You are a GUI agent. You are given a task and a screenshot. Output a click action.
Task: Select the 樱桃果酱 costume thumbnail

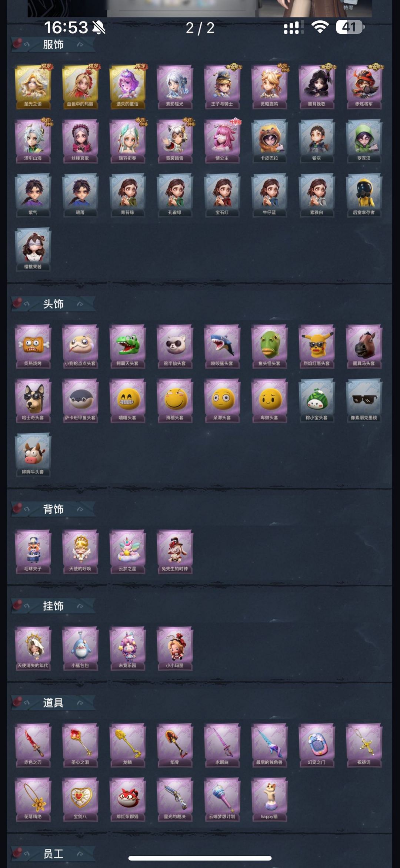click(33, 250)
